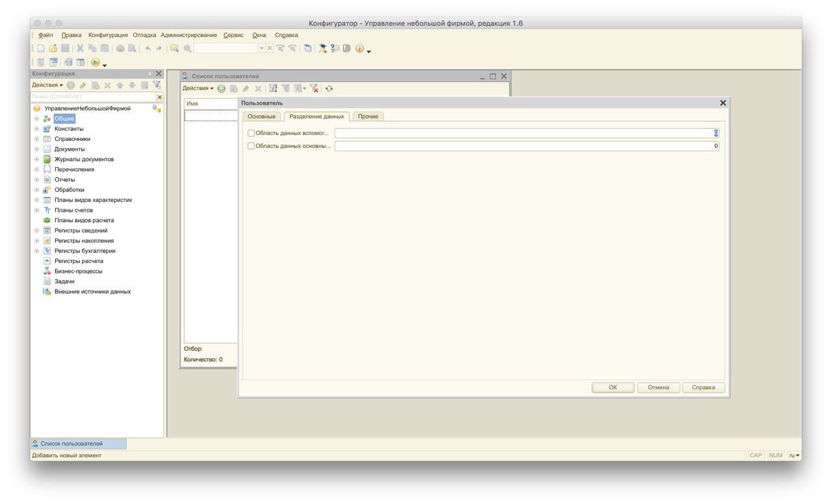Expand the Регистры сведений node

(x=37, y=231)
